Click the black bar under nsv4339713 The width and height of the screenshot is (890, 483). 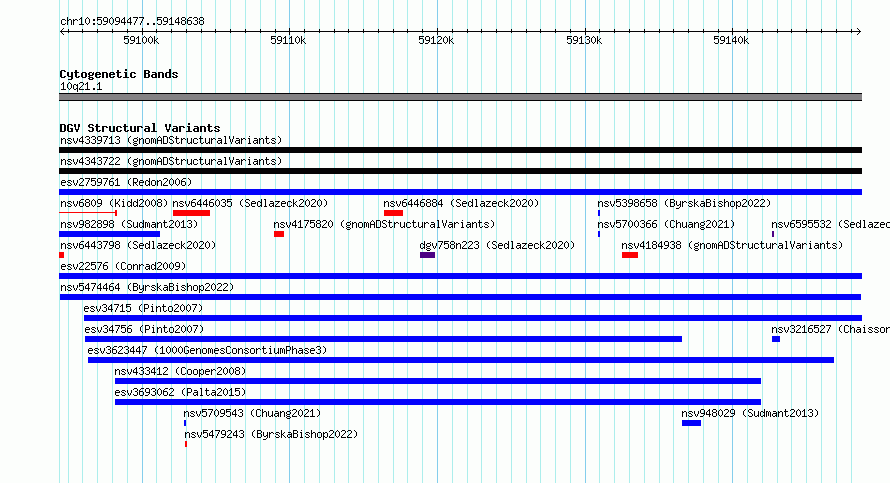click(460, 150)
